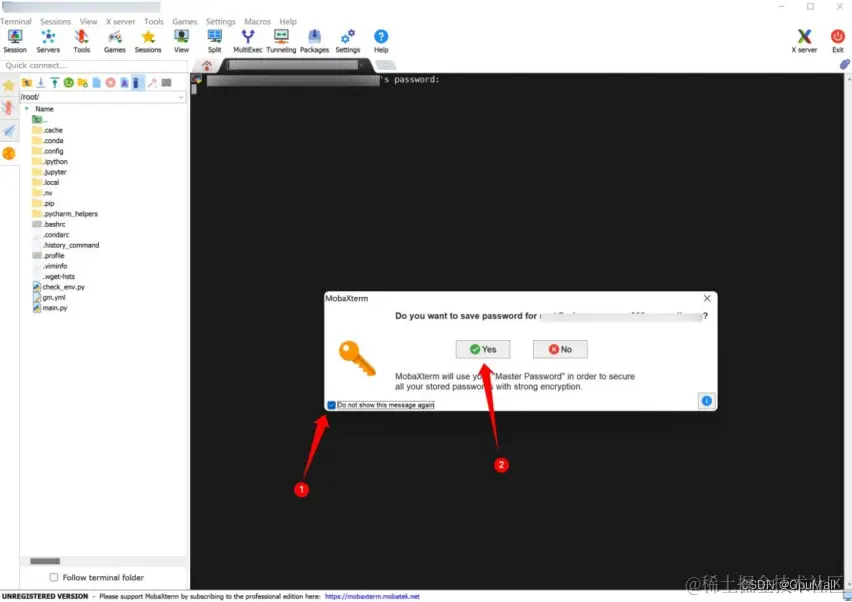Expand the /root/ path dropdown
Image resolution: width=852 pixels, height=602 pixels.
(180, 97)
